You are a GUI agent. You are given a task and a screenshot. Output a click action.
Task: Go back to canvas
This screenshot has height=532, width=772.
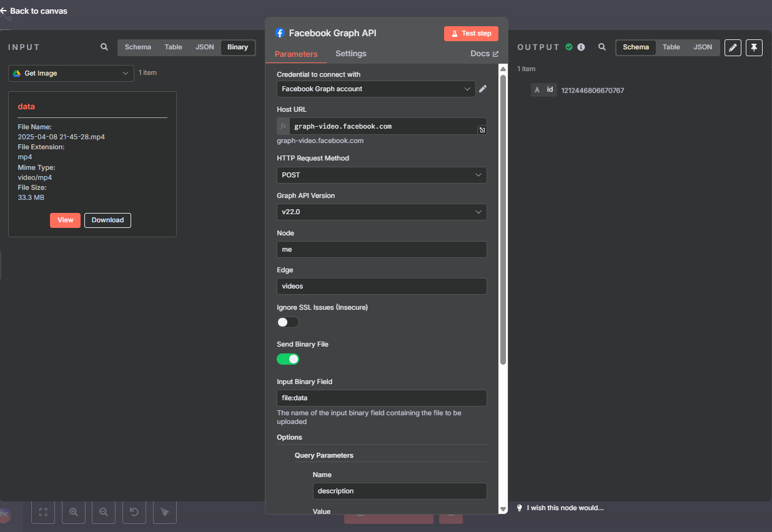click(34, 11)
